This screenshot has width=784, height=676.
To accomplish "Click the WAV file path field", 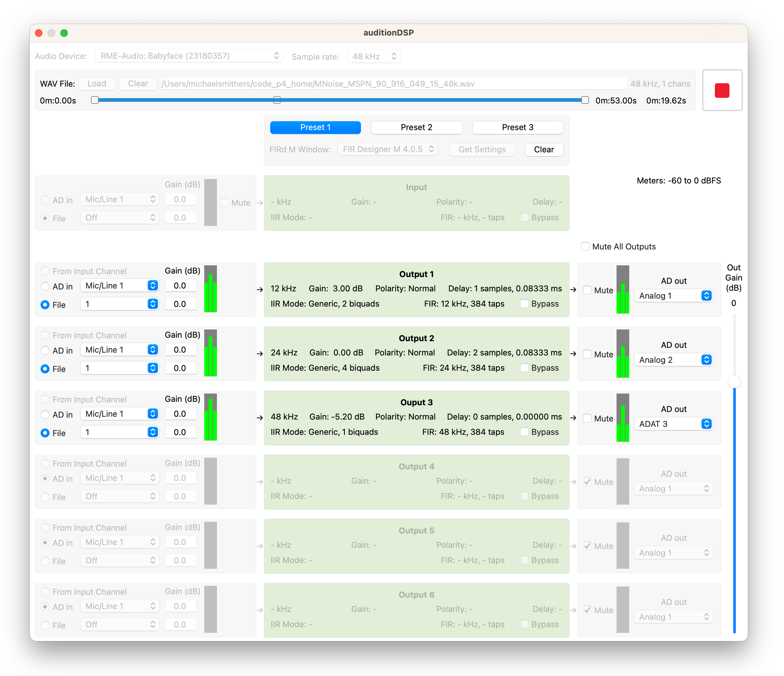I will pyautogui.click(x=394, y=84).
